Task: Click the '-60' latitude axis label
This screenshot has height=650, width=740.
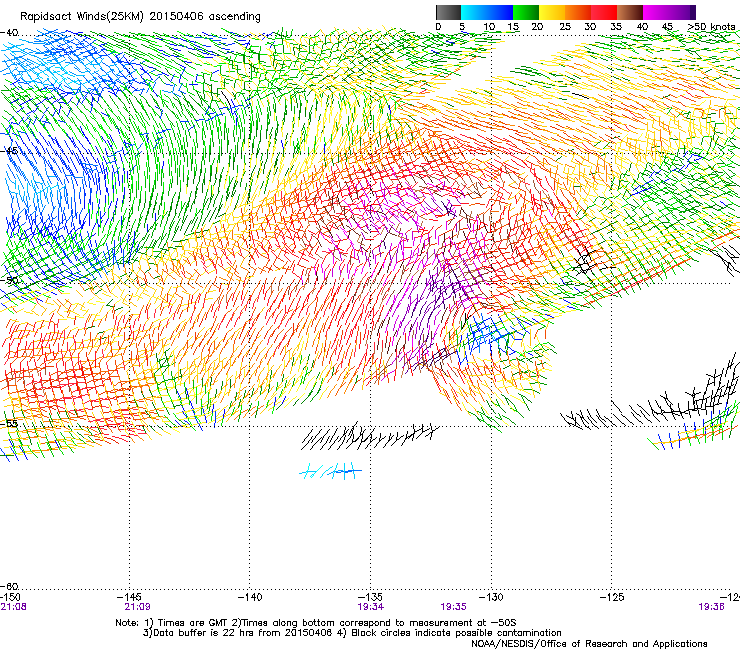Action: coord(9,586)
